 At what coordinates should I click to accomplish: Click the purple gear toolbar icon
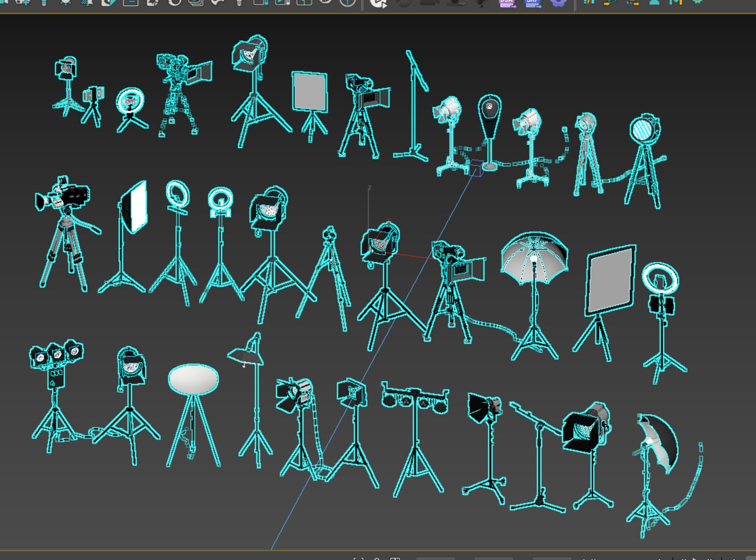pos(558,3)
